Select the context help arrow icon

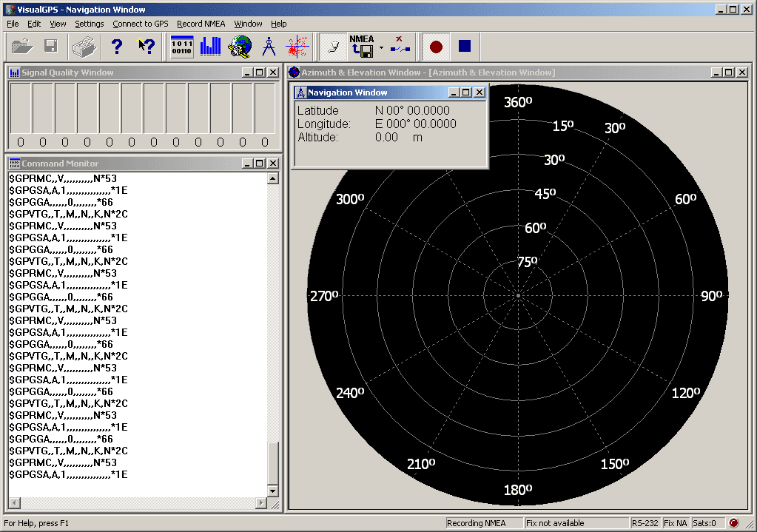tap(146, 47)
